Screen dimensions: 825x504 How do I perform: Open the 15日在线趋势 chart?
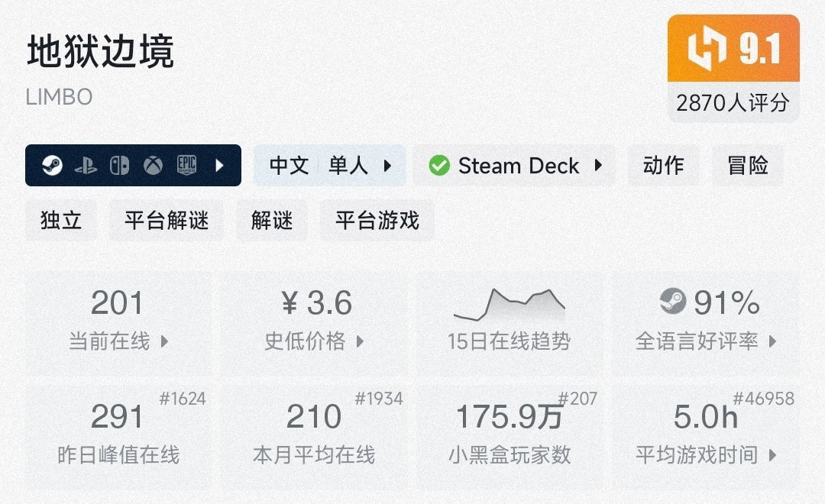509,321
